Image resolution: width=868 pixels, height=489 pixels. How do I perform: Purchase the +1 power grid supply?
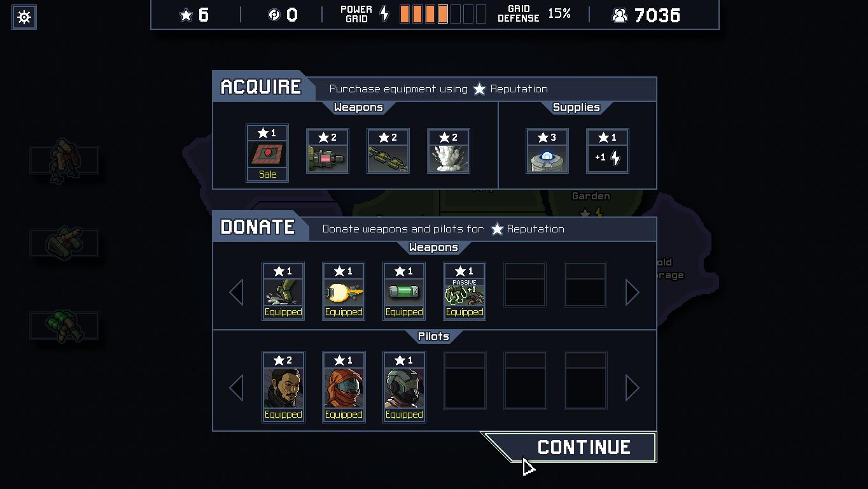tap(608, 151)
